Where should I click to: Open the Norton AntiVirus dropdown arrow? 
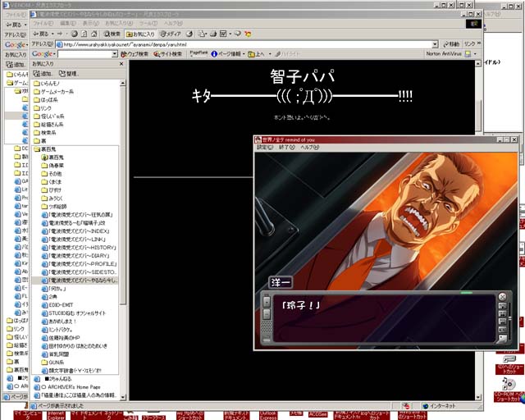pos(475,53)
